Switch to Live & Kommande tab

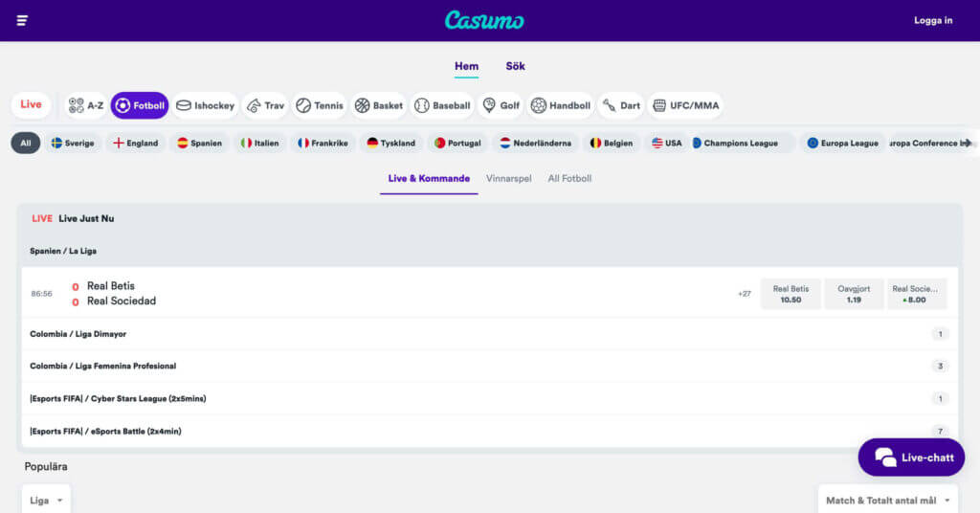[x=429, y=179]
